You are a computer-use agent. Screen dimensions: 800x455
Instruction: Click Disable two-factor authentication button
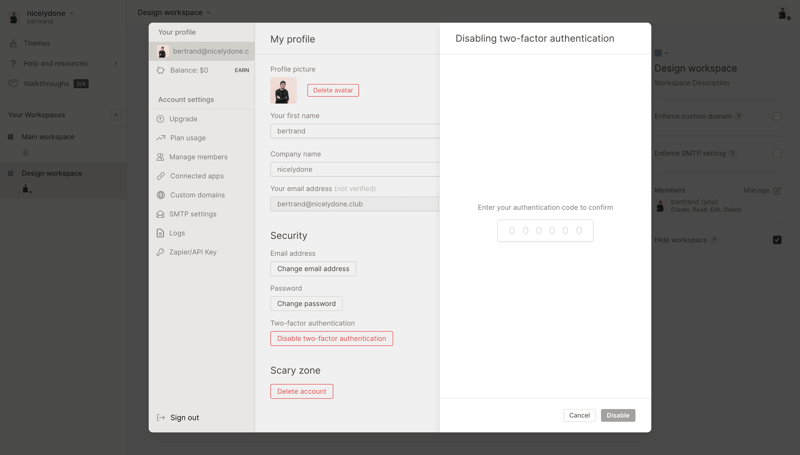pyautogui.click(x=332, y=339)
